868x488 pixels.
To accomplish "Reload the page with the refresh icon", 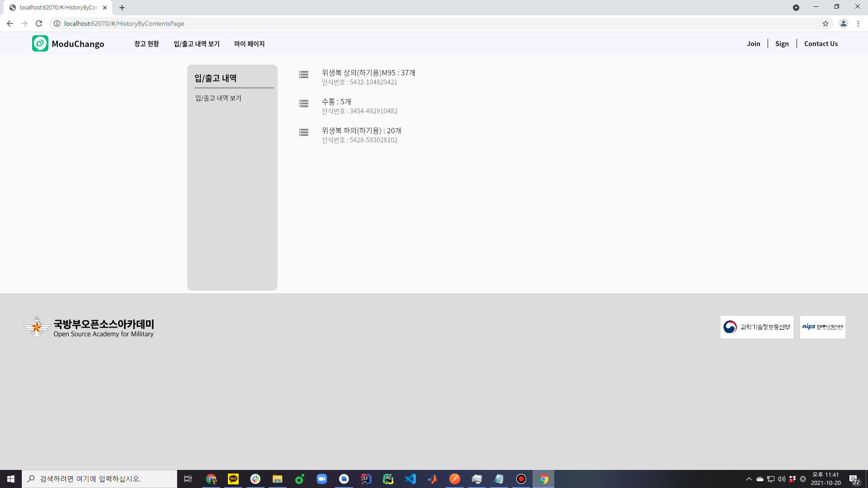I will (39, 23).
